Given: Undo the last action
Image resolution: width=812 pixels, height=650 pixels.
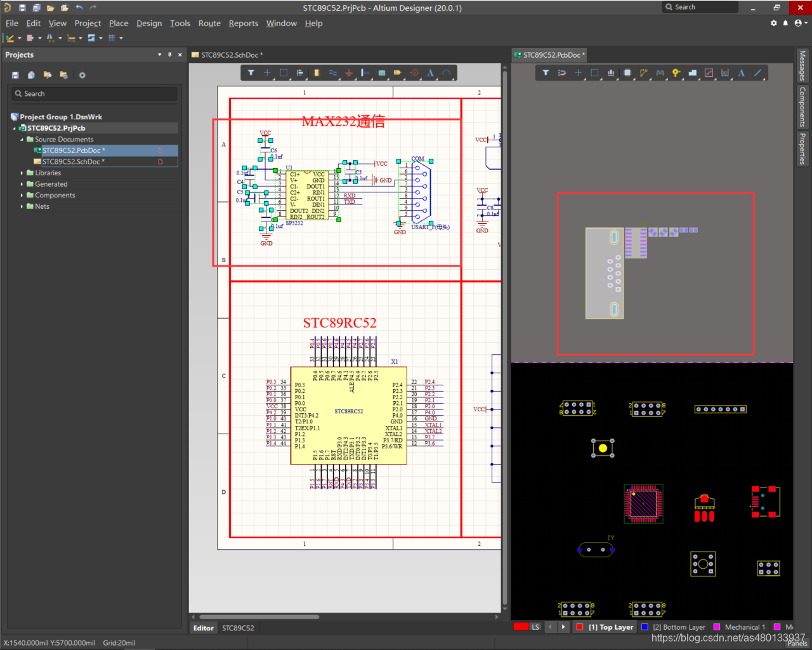Looking at the screenshot, I should pos(79,8).
